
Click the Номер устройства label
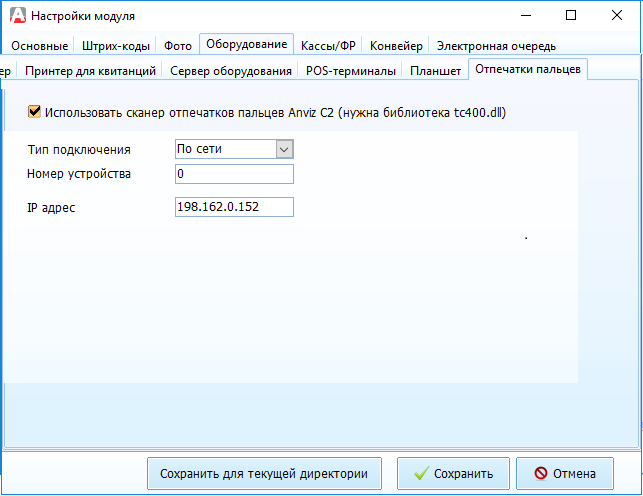point(79,174)
